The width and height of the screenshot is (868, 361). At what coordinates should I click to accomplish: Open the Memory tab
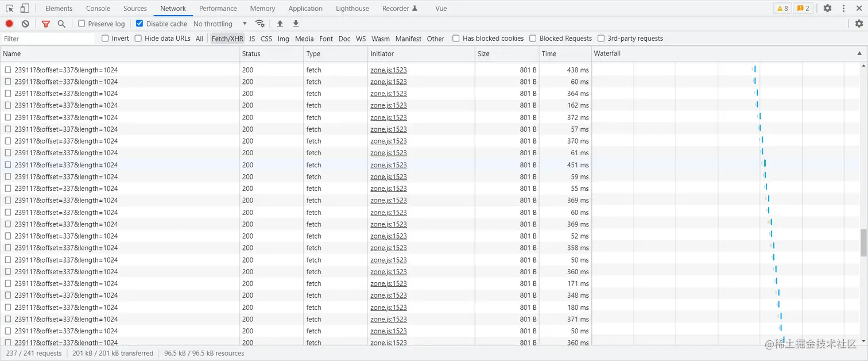[262, 9]
